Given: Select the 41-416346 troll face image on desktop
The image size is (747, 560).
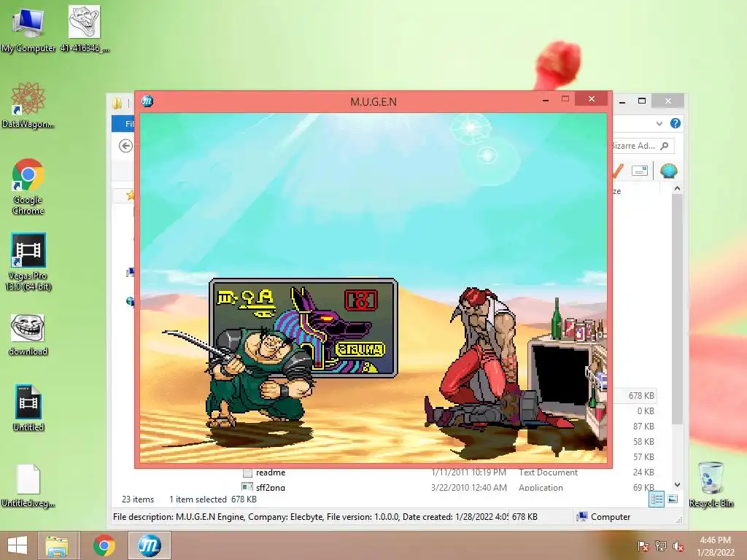Looking at the screenshot, I should click(x=85, y=29).
